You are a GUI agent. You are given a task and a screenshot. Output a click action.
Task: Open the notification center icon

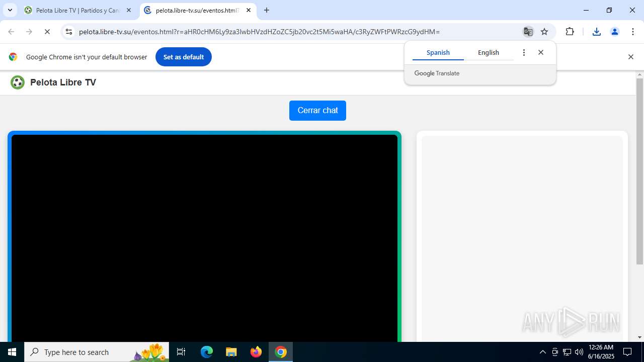pos(627,352)
